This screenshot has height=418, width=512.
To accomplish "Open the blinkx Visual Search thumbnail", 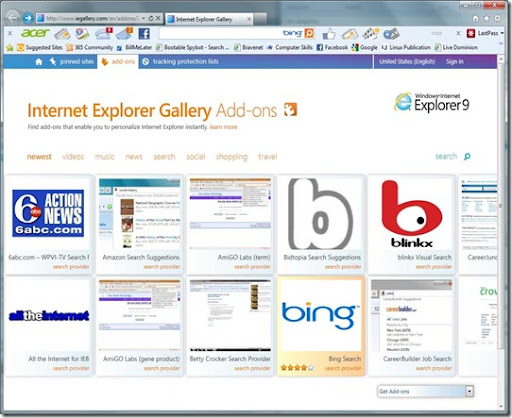I will [412, 213].
